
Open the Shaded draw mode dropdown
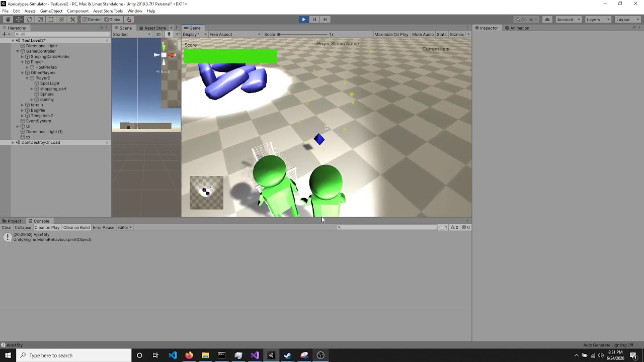[x=132, y=34]
